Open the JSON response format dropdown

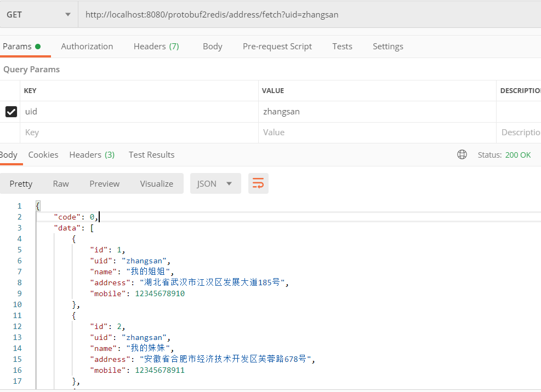(x=215, y=183)
